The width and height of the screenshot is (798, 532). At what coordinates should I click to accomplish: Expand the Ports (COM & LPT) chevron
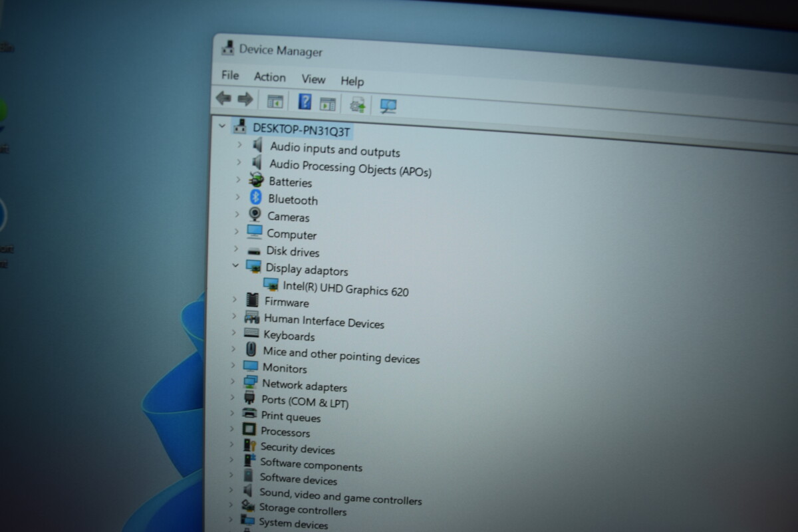[x=233, y=397]
